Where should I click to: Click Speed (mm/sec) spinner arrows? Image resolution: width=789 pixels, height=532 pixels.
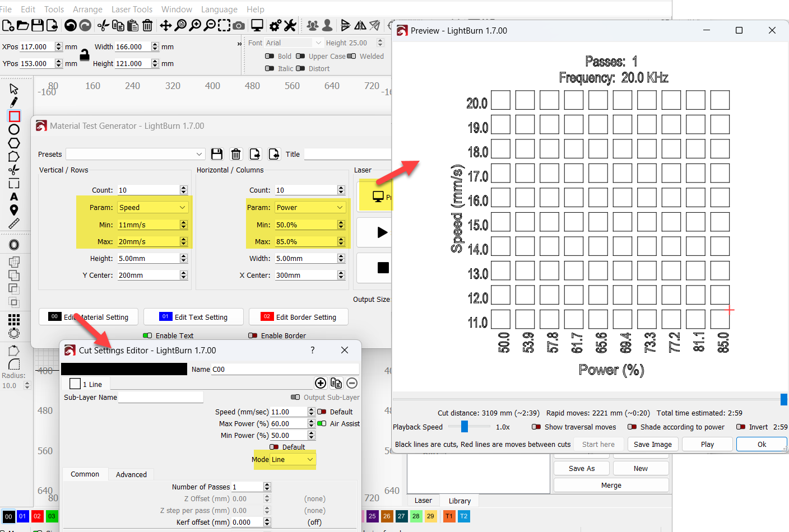(312, 412)
